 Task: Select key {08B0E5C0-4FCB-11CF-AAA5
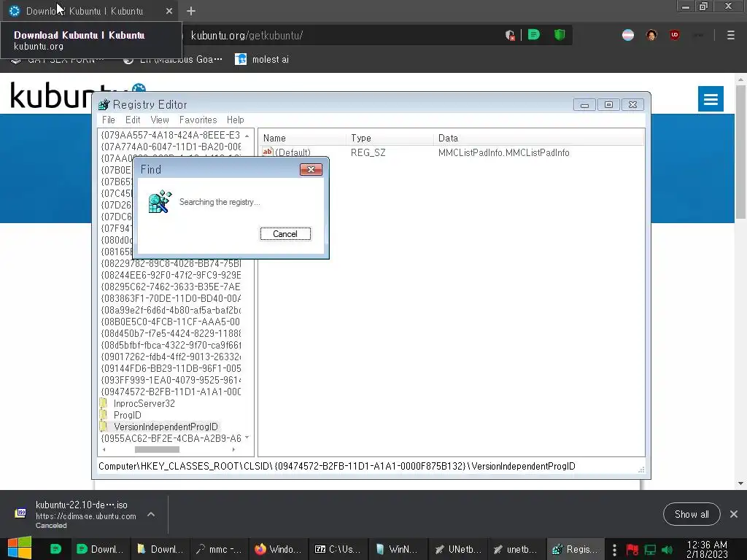point(171,322)
